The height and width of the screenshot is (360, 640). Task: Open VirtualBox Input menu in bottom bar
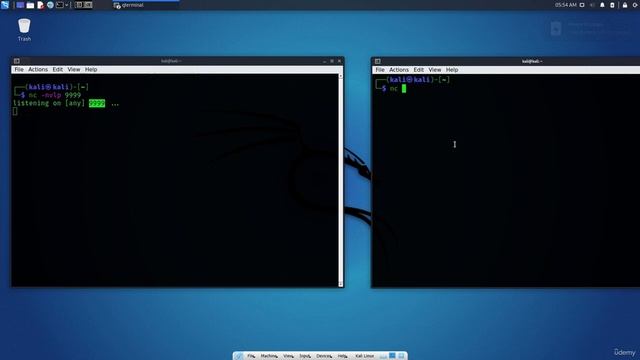click(305, 356)
